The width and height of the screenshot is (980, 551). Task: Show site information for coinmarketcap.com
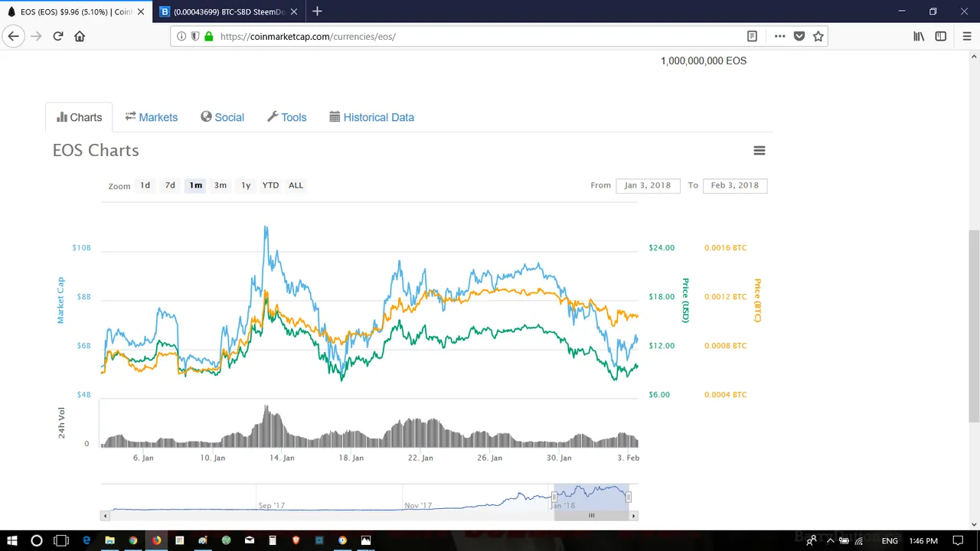181,36
